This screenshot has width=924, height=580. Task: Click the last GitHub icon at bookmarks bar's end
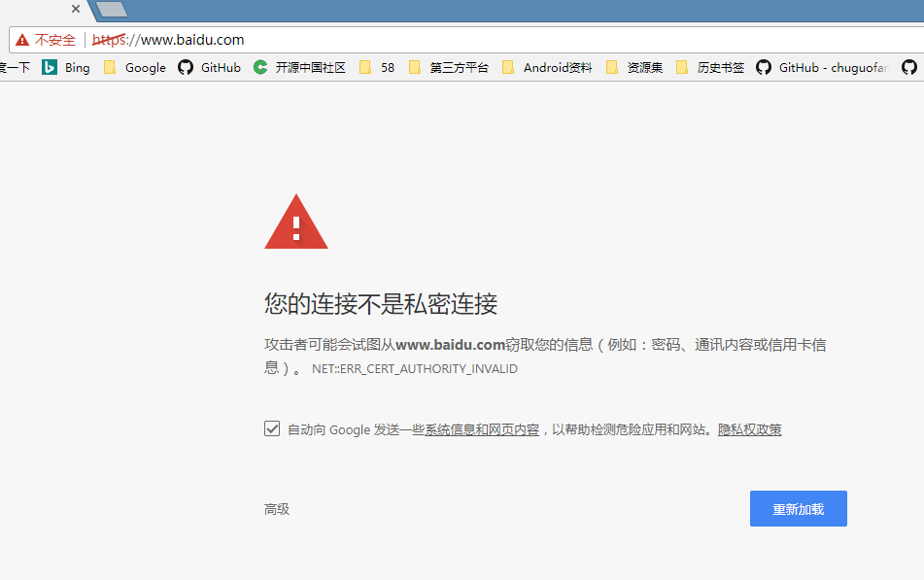coord(909,68)
